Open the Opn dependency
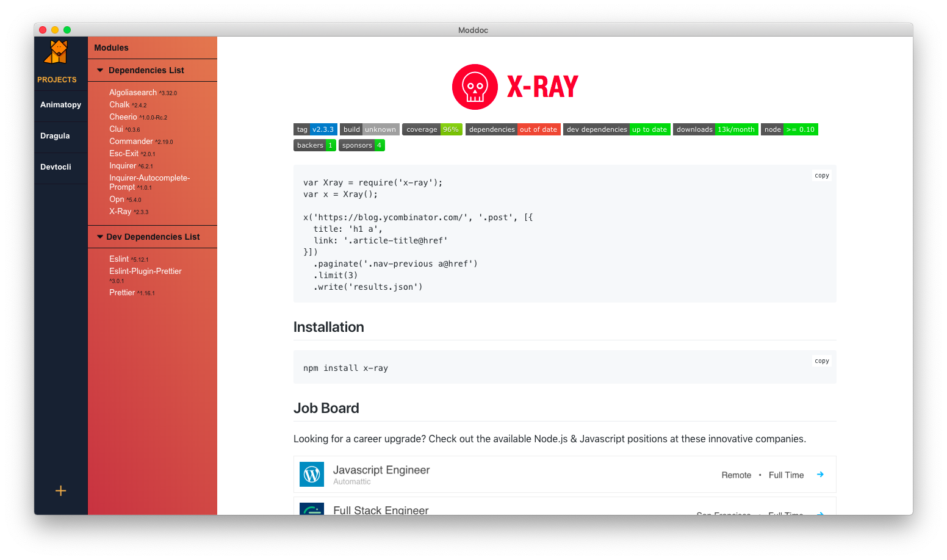 125,199
